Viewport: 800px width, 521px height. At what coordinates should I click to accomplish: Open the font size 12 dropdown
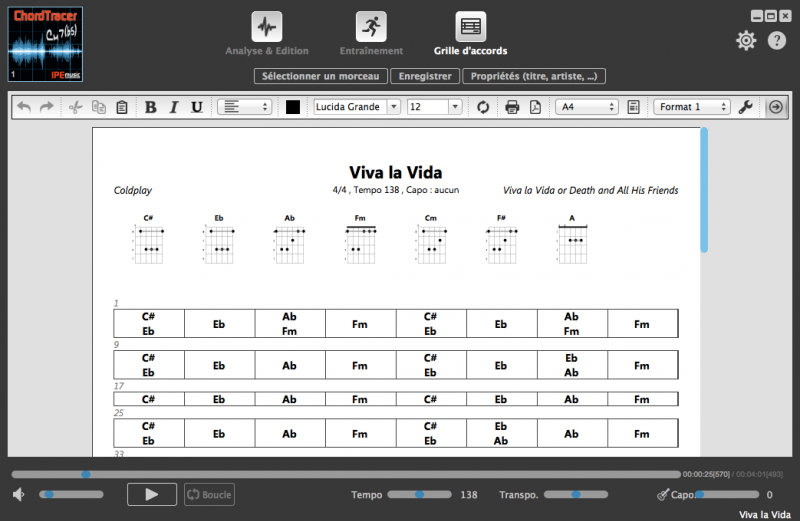[x=434, y=107]
